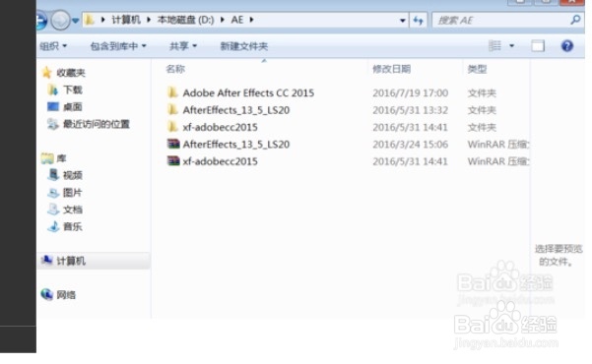592x364 pixels.
Task: Select the AfterEffects_13_5_LS20 folder row
Action: tap(236, 110)
